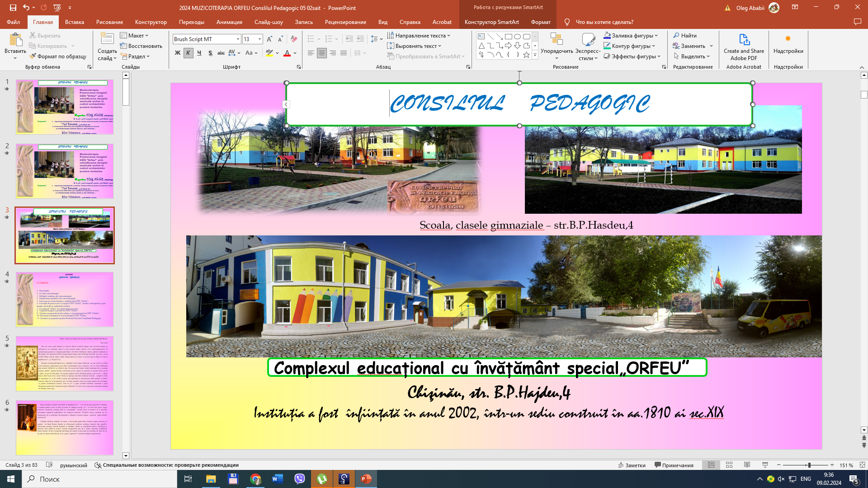The height and width of the screenshot is (488, 868).
Task: Toggle italic formatting (К)
Action: click(x=188, y=53)
